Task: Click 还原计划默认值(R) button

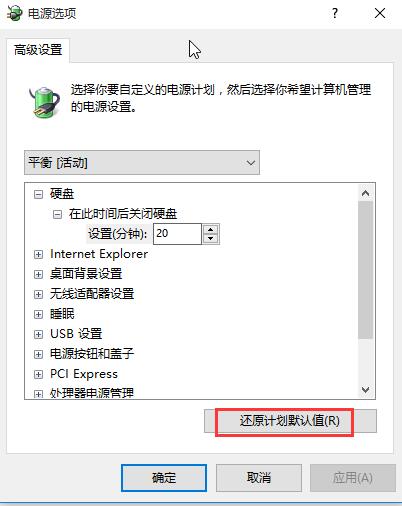Action: [x=290, y=421]
